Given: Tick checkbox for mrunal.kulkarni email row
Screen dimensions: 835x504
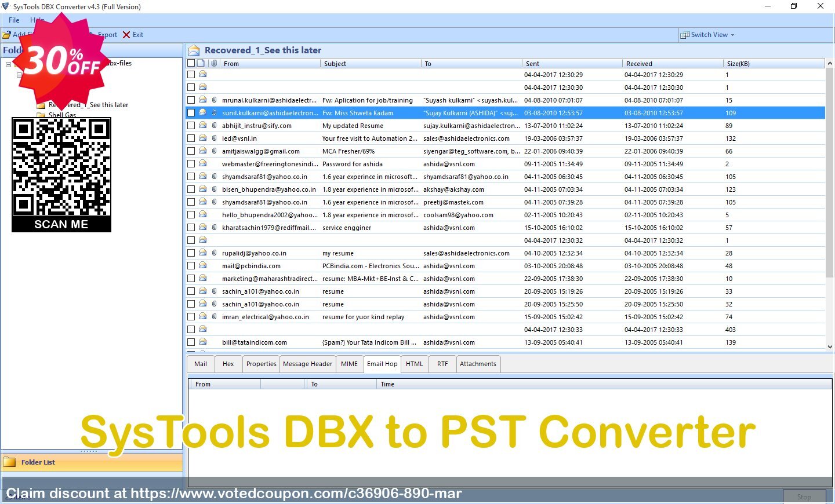Looking at the screenshot, I should (x=191, y=100).
